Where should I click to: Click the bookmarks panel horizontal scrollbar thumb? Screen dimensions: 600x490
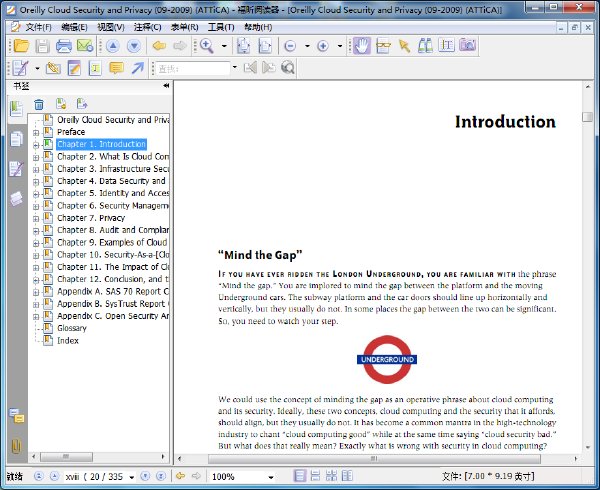click(x=66, y=457)
